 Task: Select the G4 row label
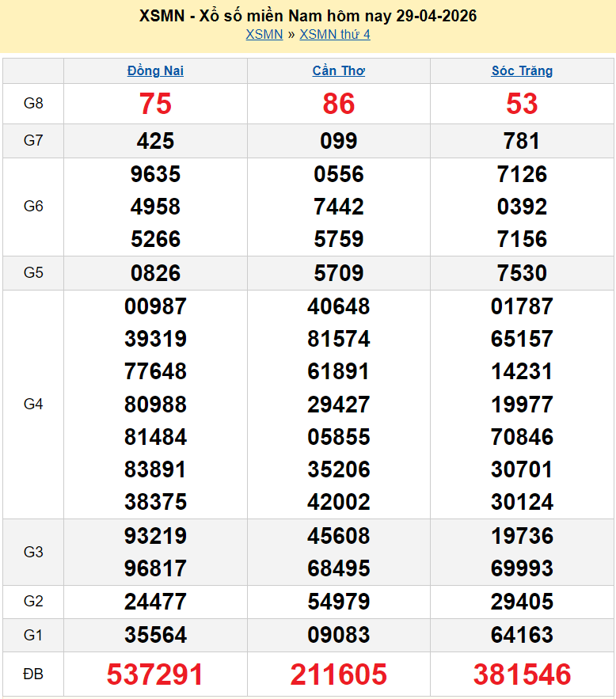(33, 405)
